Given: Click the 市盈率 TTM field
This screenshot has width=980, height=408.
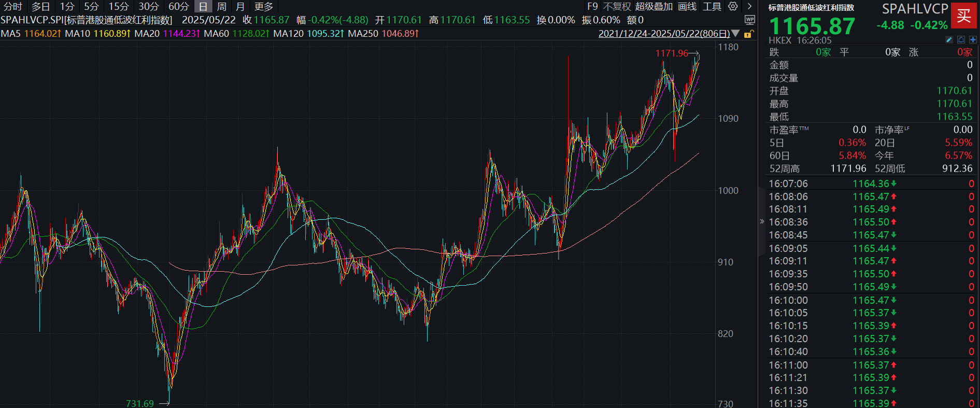Looking at the screenshot, I should (x=818, y=130).
